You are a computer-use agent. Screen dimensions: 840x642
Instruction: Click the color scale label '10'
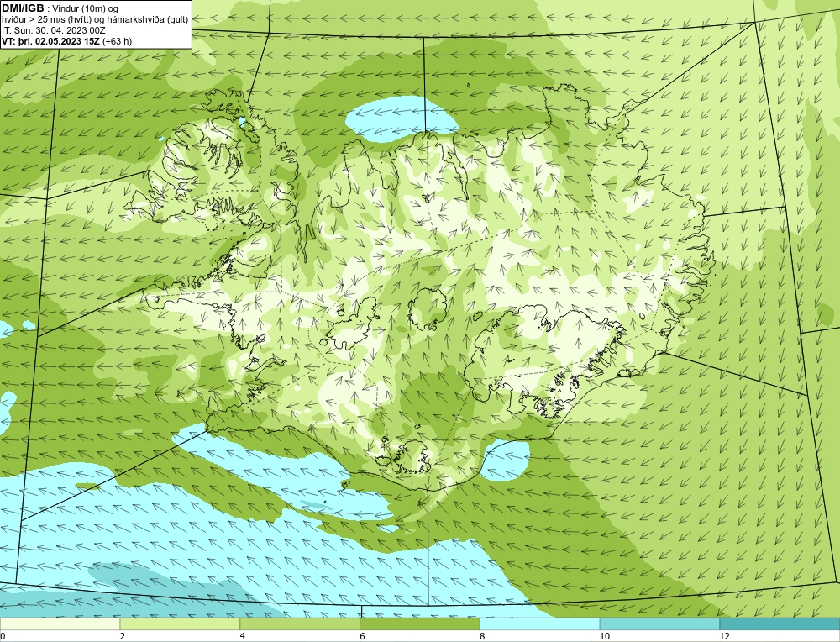tap(605, 636)
